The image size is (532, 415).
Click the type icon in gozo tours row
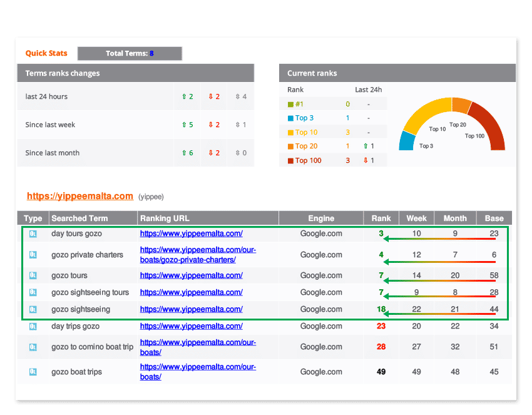[33, 275]
